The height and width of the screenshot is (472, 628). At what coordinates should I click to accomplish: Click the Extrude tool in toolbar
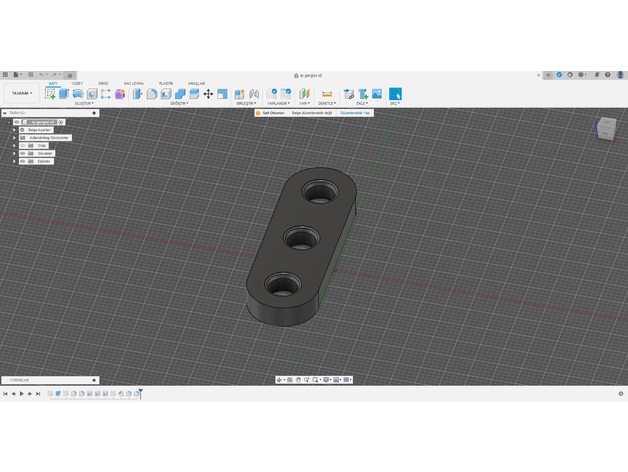[64, 94]
